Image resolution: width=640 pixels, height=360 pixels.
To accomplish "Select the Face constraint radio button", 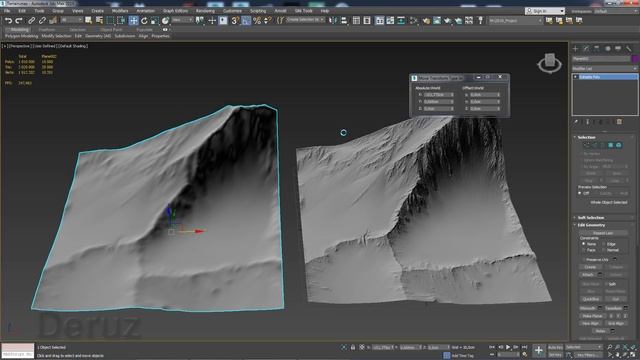I will point(584,250).
